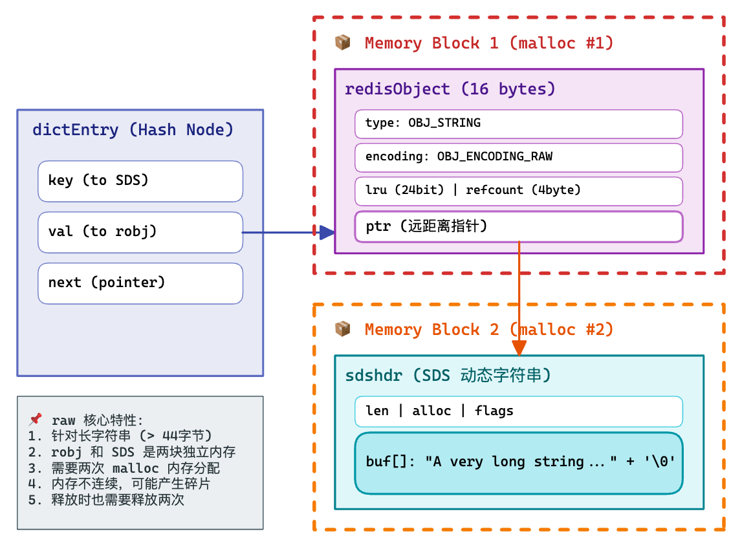This screenshot has width=753, height=560.
Task: Select the "val (to robj)" field box
Action: point(140,232)
